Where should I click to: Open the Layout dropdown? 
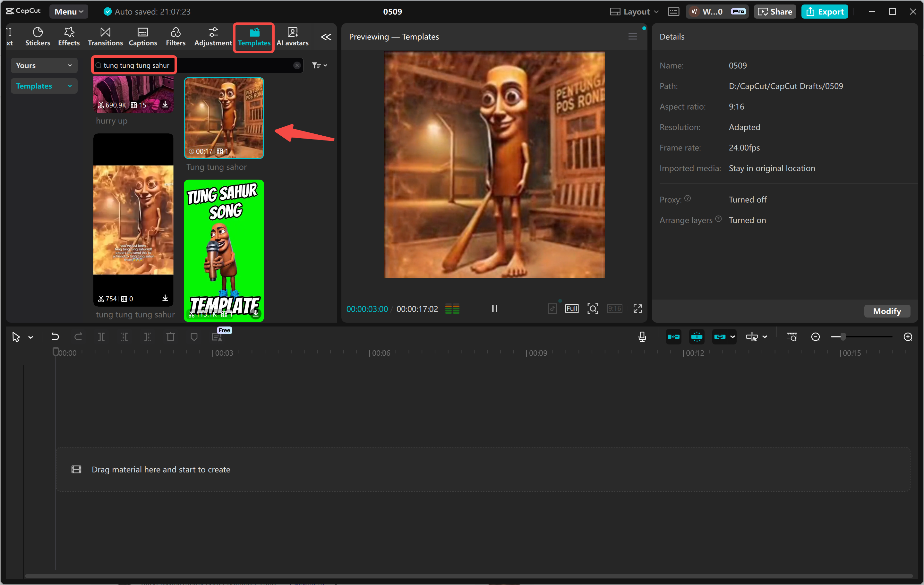633,12
